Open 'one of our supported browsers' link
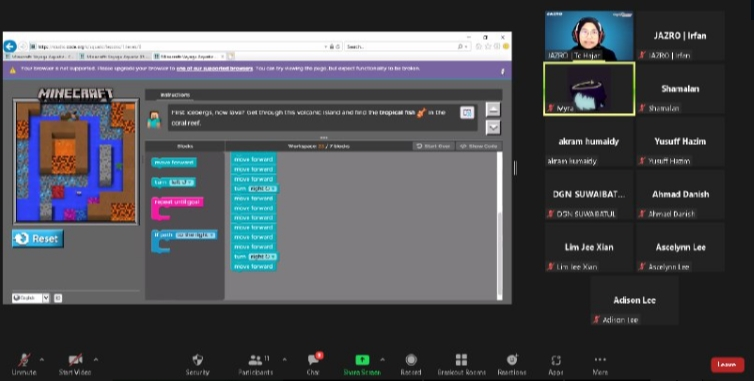Image resolution: width=754 pixels, height=381 pixels. tap(214, 68)
